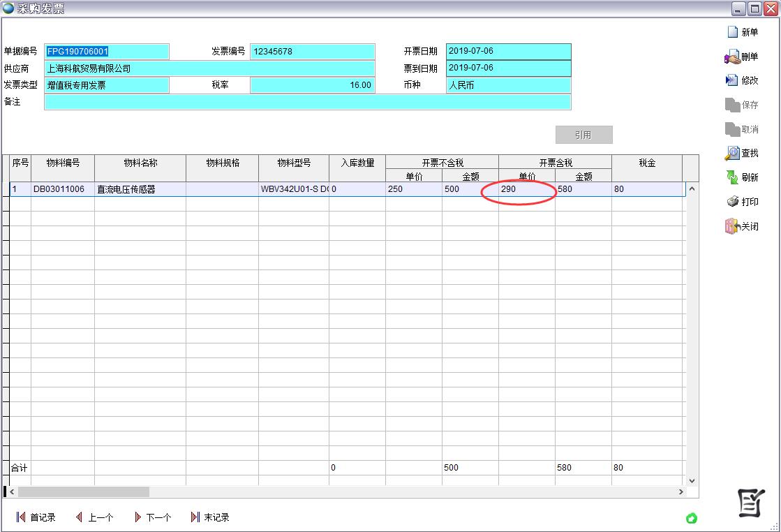781x532 pixels.
Task: Click the 供应商 supplier field
Action: pos(209,68)
